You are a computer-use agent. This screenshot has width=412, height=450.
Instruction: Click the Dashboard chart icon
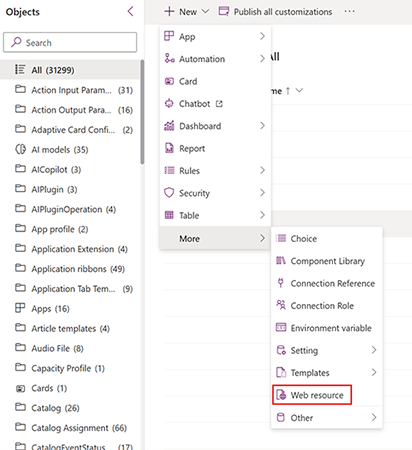169,125
